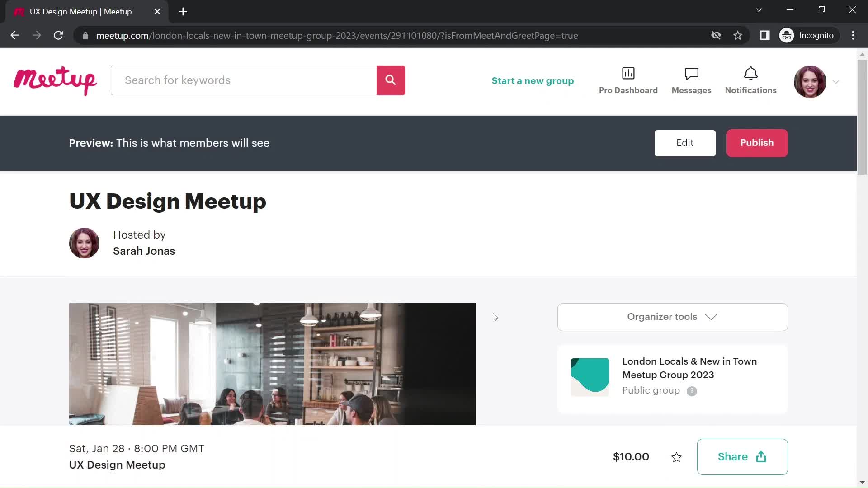Select Start a new group link
Viewport: 868px width, 488px height.
[x=532, y=80]
